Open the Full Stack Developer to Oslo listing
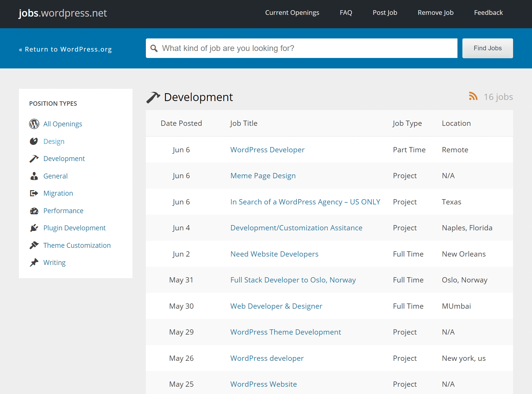This screenshot has height=394, width=532. (293, 280)
